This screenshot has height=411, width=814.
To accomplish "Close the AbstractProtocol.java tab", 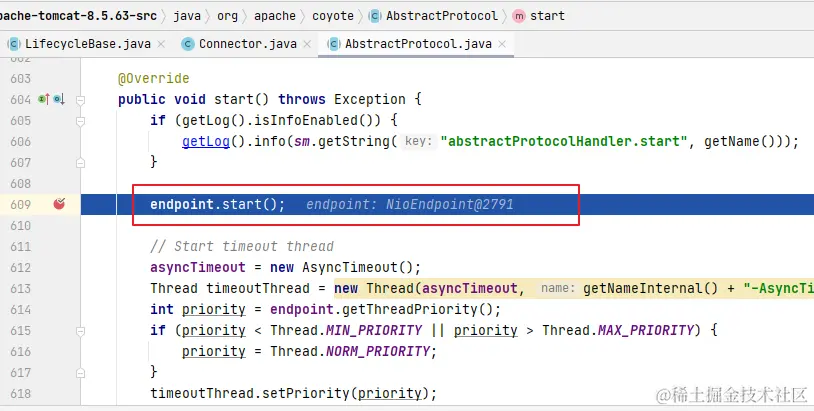I will tap(502, 44).
